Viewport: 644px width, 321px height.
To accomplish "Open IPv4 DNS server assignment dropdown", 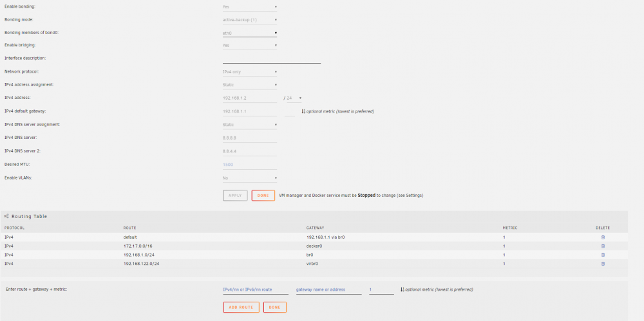I will point(250,125).
